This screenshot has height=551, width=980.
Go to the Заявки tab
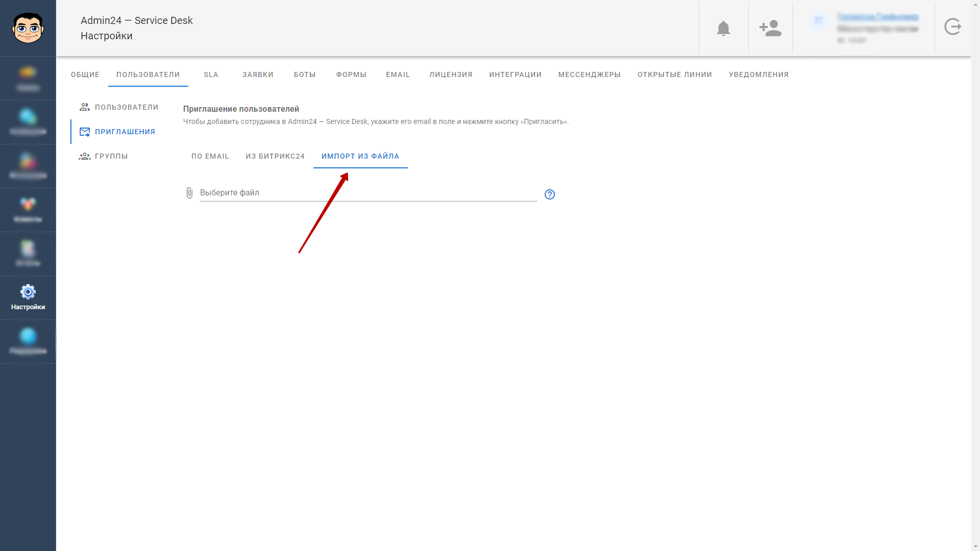coord(258,74)
